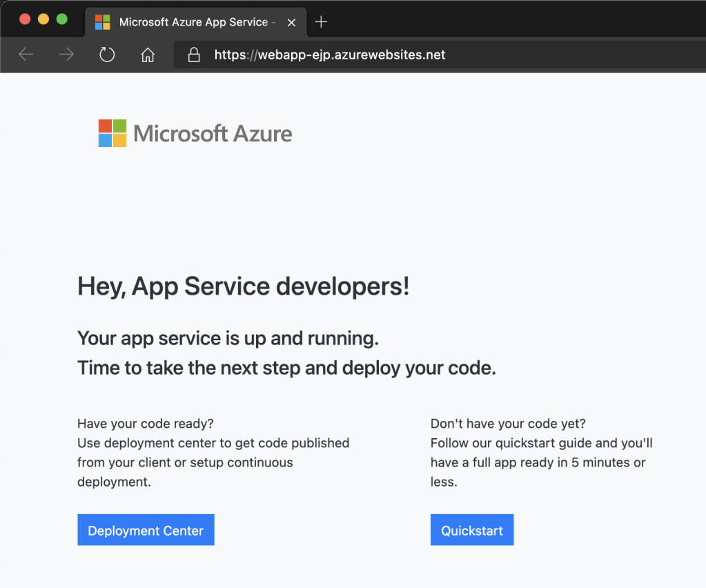Click the browser forward arrow
Screen dimensions: 706x588
click(66, 55)
